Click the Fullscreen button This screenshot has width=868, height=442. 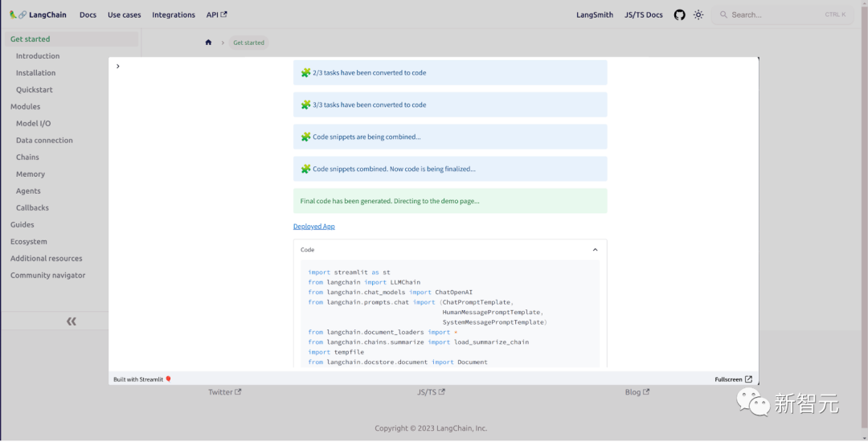point(733,379)
